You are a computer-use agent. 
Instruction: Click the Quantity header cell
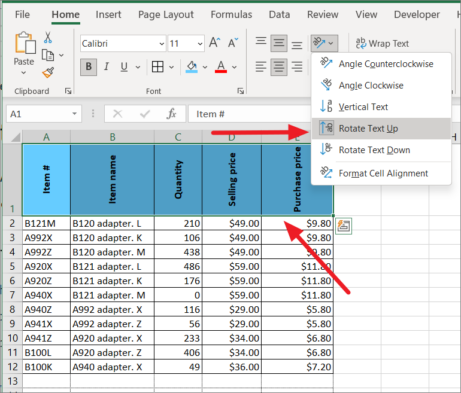tap(178, 180)
